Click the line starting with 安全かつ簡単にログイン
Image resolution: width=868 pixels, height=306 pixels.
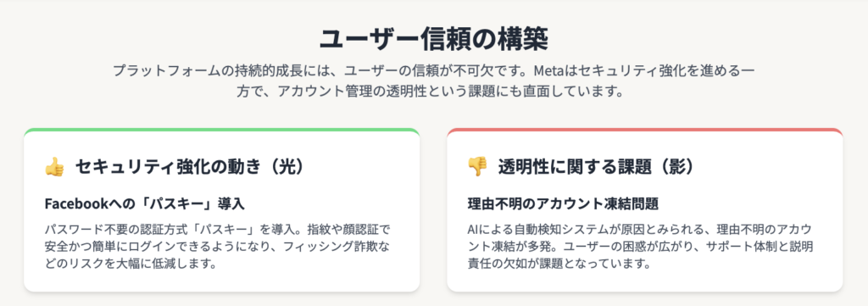pyautogui.click(x=221, y=246)
